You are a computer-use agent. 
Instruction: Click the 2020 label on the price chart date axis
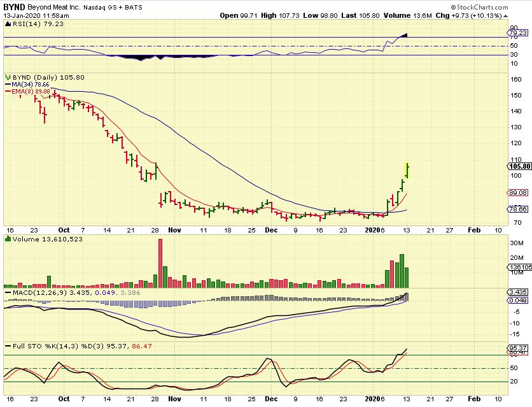372,230
